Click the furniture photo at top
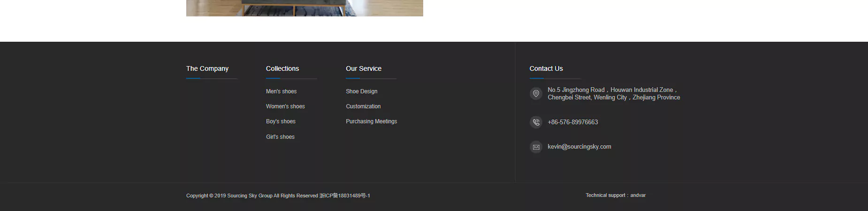Screen dimensions: 868x211 pos(305,8)
